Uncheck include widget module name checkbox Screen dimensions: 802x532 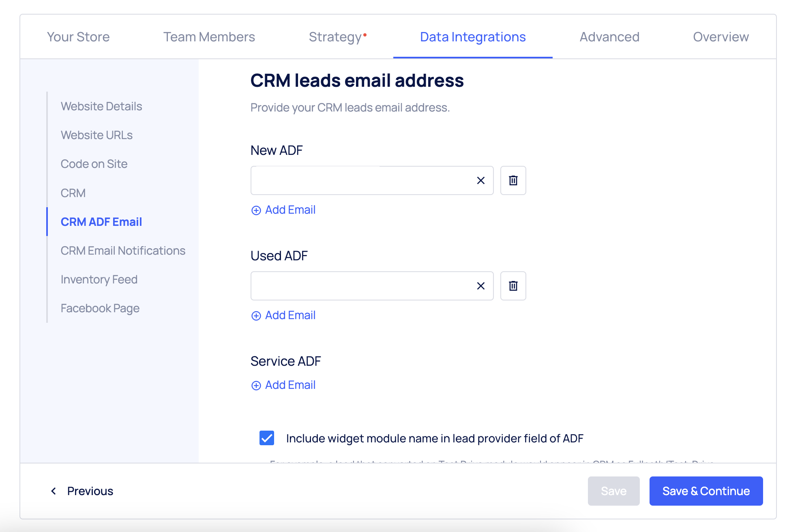(x=267, y=438)
